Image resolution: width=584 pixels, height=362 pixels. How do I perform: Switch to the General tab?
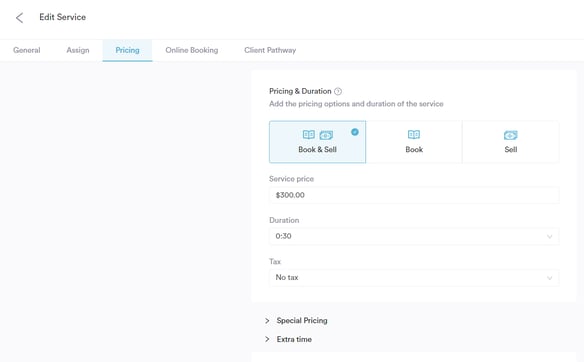26,50
